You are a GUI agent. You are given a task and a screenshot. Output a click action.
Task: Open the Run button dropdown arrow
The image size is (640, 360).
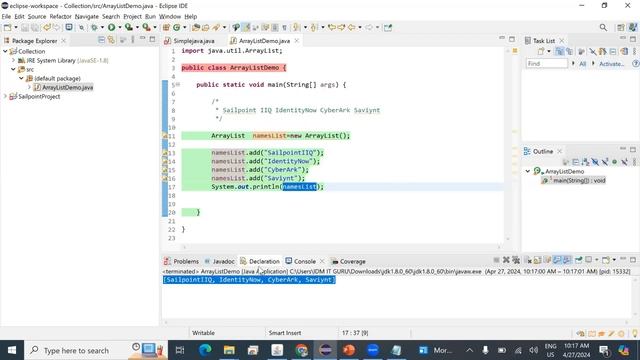click(x=119, y=27)
